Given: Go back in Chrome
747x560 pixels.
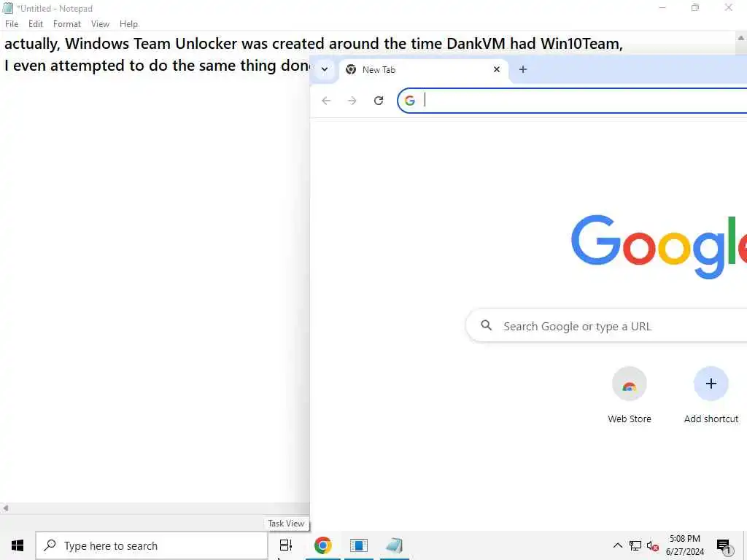Looking at the screenshot, I should click(326, 101).
